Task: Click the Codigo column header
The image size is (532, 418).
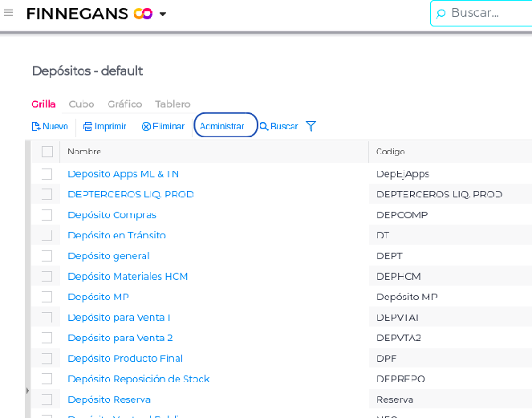Action: (391, 152)
